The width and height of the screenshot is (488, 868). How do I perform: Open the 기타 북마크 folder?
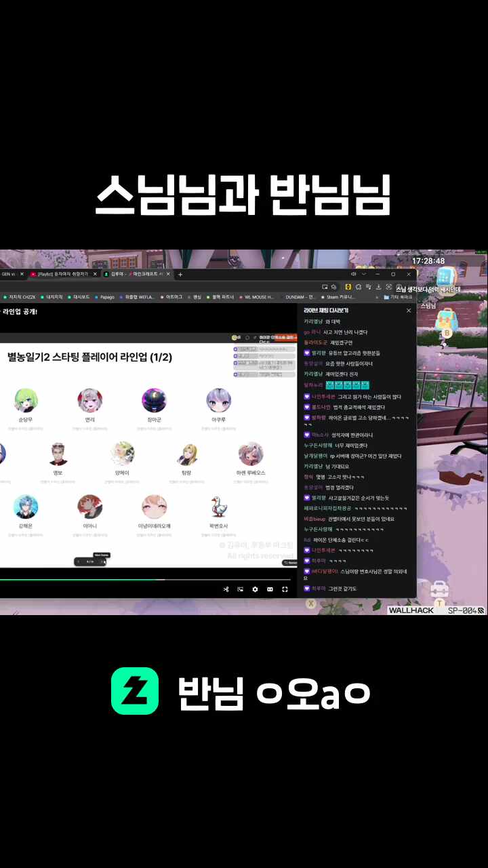399,297
